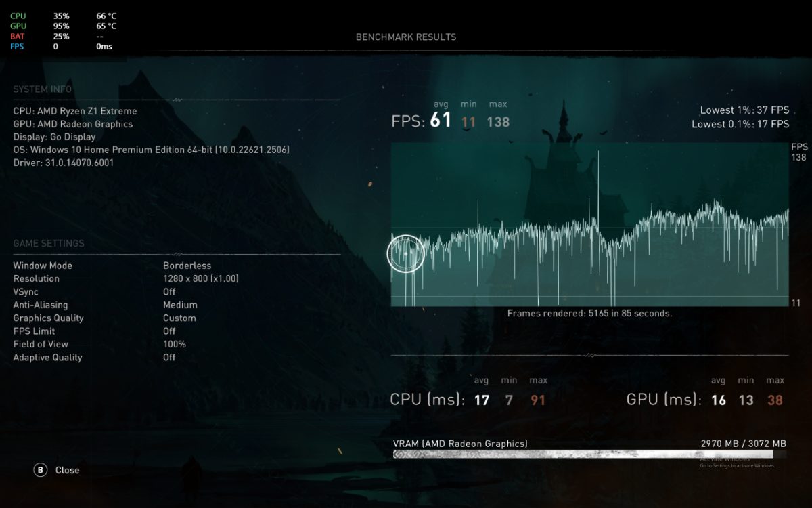Click the Graphics Quality Custom value
812x508 pixels.
pos(179,318)
